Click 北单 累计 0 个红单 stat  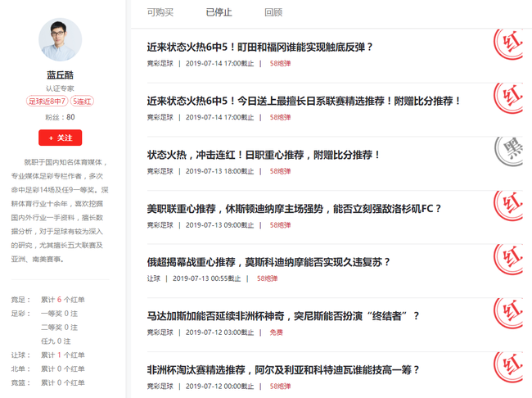tap(47, 369)
